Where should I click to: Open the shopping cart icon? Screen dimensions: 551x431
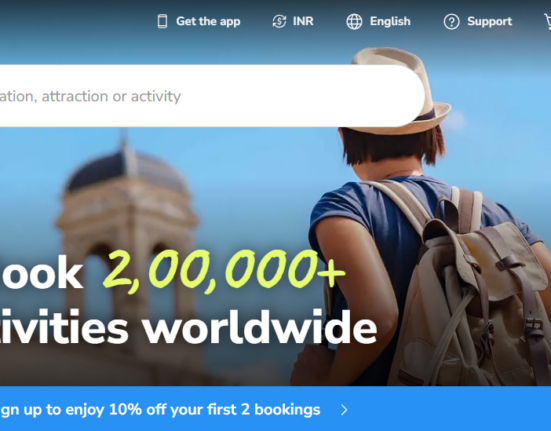coord(547,22)
